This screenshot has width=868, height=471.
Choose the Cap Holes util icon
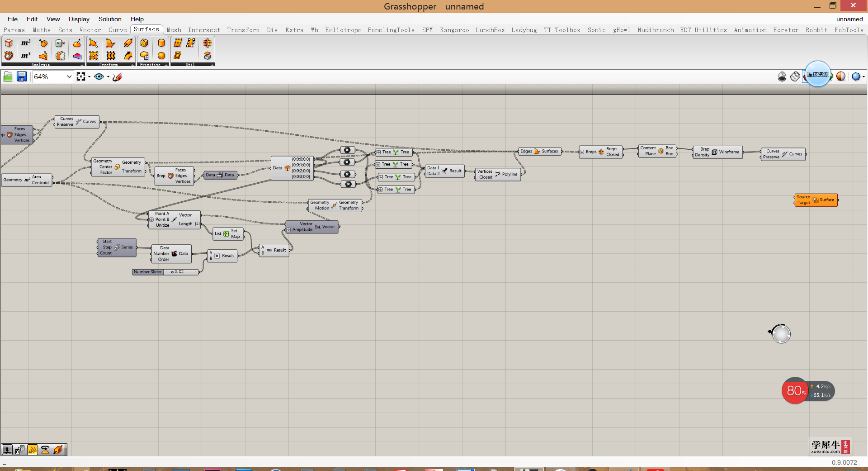[208, 56]
